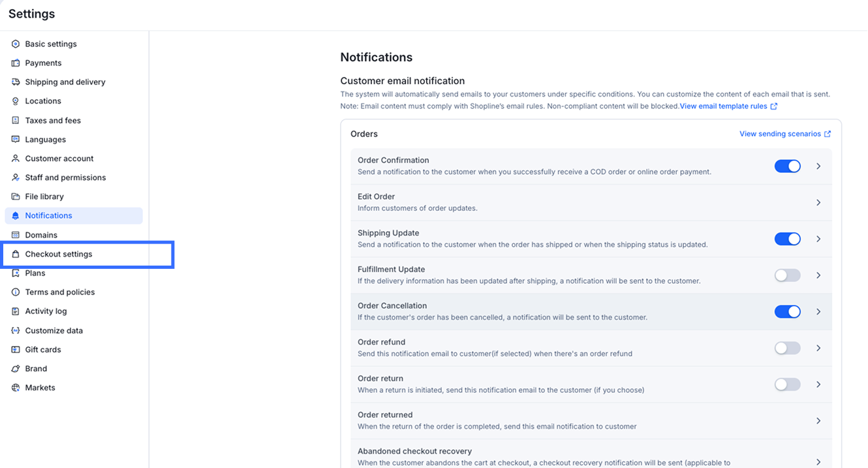The height and width of the screenshot is (468, 868).
Task: Open Checkout settings in the sidebar
Action: pos(59,254)
